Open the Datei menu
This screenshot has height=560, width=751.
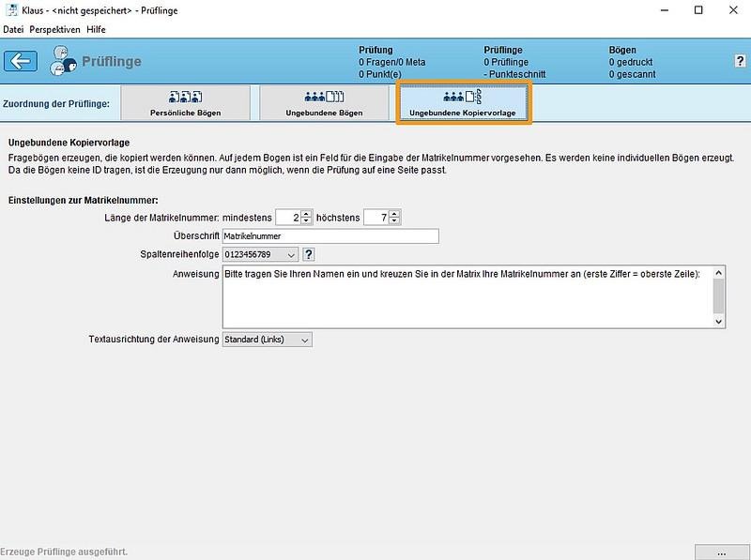[13, 29]
